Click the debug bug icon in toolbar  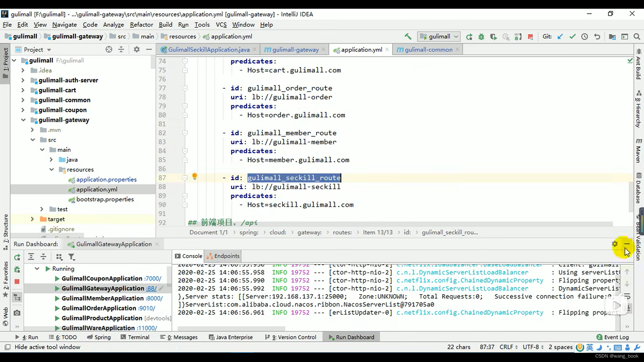pyautogui.click(x=481, y=37)
